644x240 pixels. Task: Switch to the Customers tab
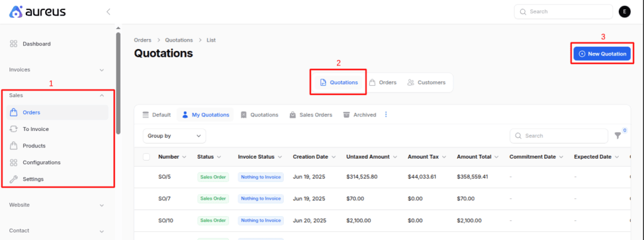click(x=426, y=83)
